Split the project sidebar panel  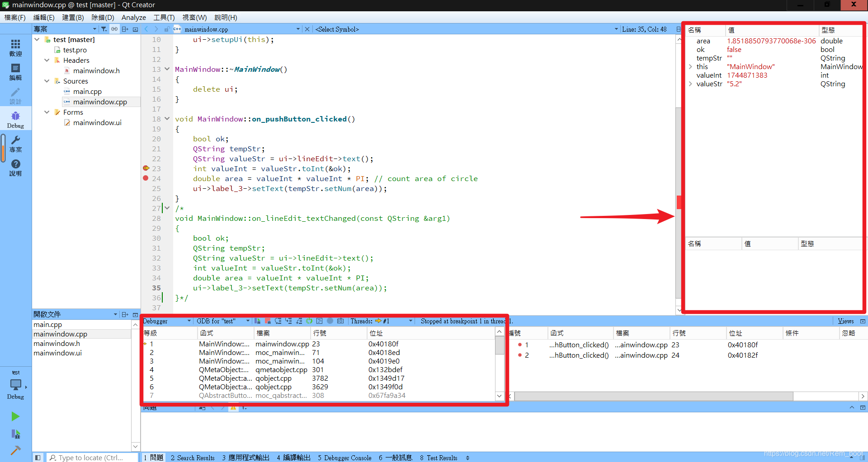point(125,29)
